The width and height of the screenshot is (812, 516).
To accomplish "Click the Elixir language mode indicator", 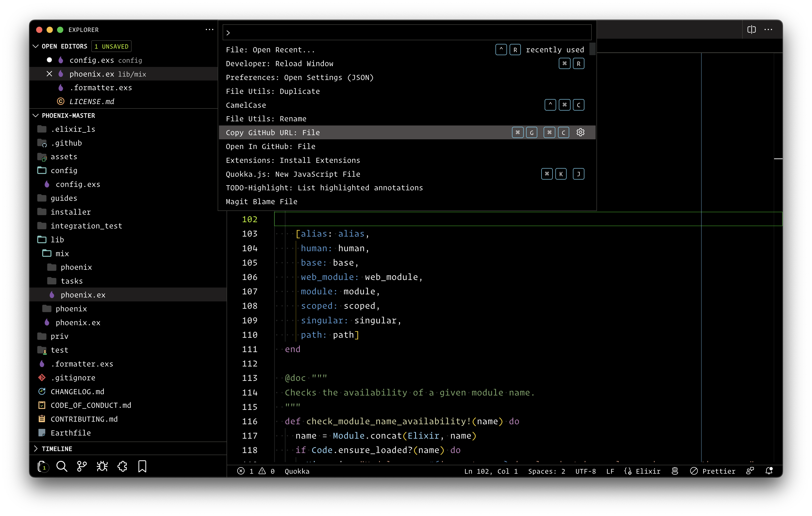I will 642,471.
